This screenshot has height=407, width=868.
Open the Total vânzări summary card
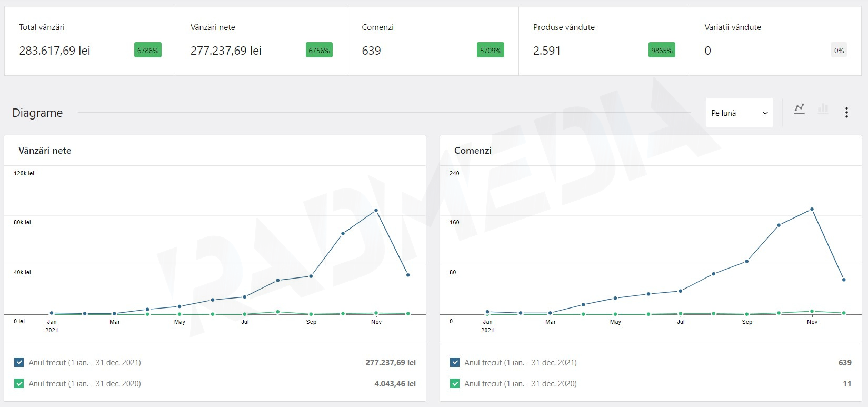(90, 41)
